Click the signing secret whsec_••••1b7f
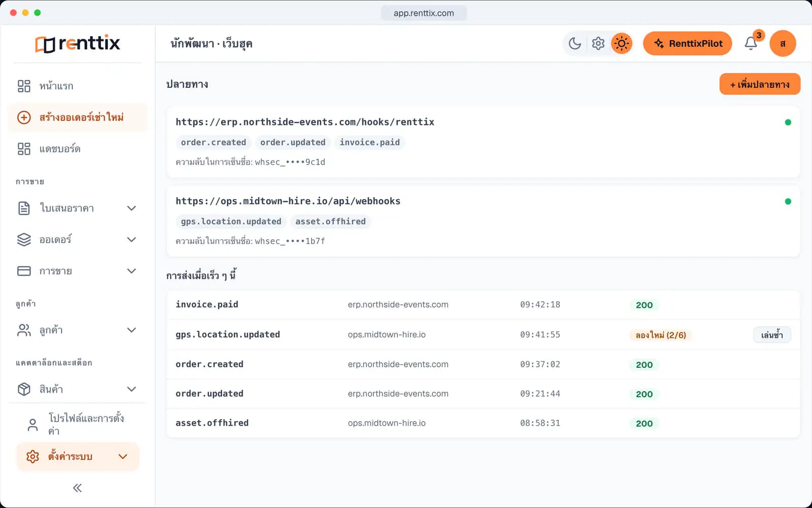812x508 pixels. tap(290, 241)
